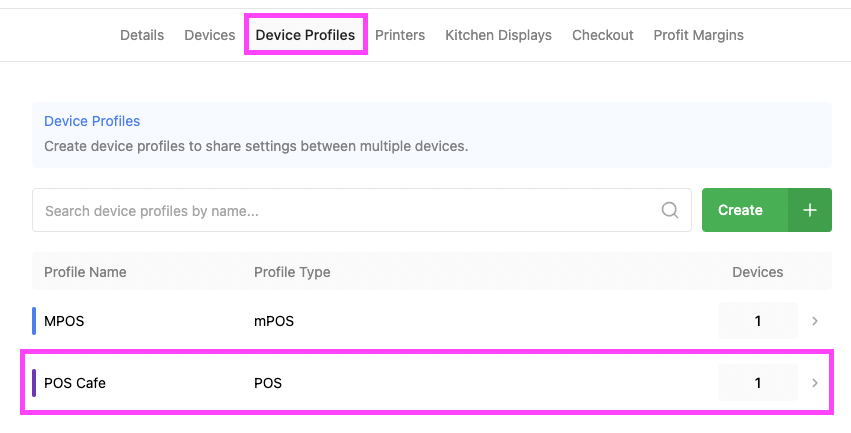The height and width of the screenshot is (433, 851).
Task: Click the POS Cafe devices count
Action: point(757,383)
